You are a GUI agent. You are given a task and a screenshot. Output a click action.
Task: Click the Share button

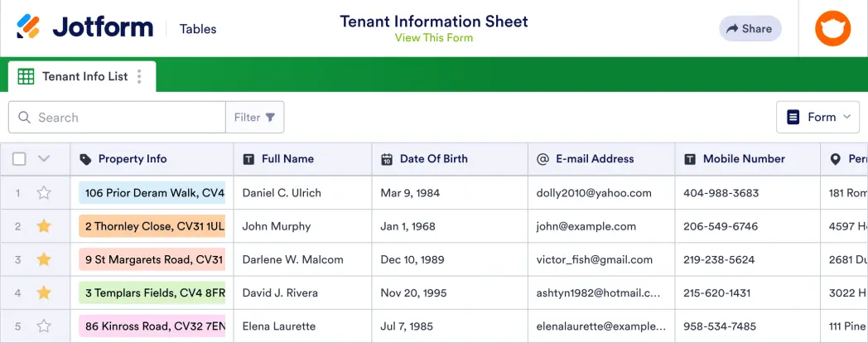(750, 28)
